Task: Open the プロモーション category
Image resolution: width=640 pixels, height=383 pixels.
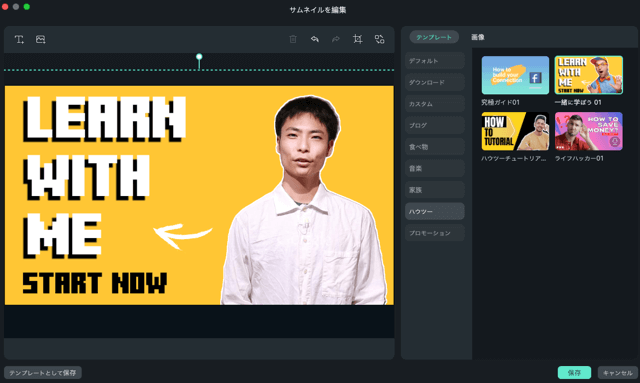Action: click(435, 233)
